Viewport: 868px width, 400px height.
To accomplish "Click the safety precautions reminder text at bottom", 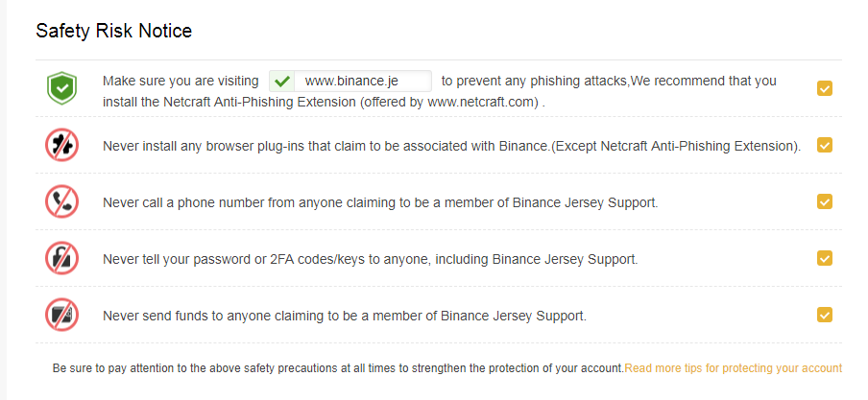I will coord(338,368).
